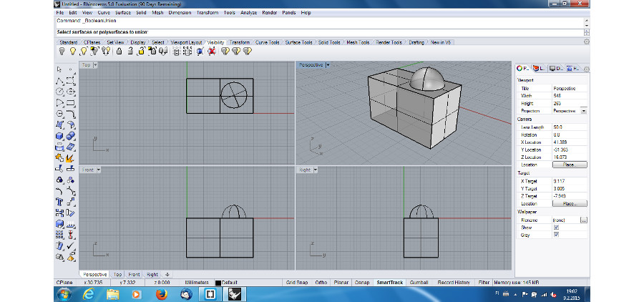Open the Top viewport title dropdown
Viewport: 644px width, 302px height.
tap(96, 64)
